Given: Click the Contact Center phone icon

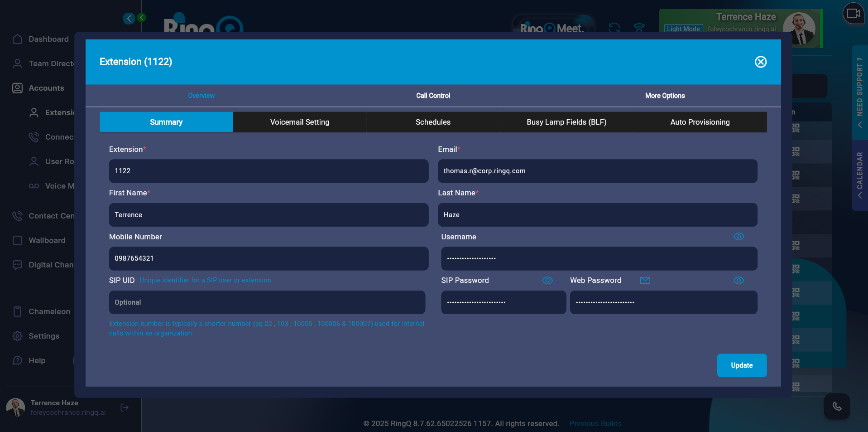Looking at the screenshot, I should 17,216.
